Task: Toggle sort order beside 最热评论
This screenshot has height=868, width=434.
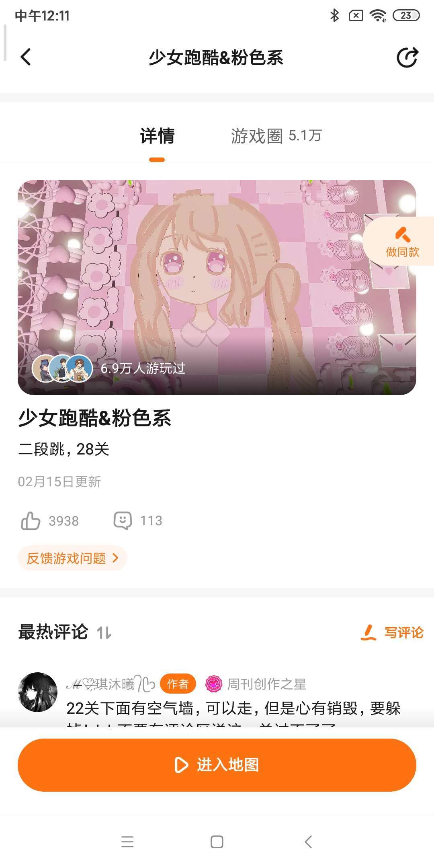Action: click(x=104, y=633)
